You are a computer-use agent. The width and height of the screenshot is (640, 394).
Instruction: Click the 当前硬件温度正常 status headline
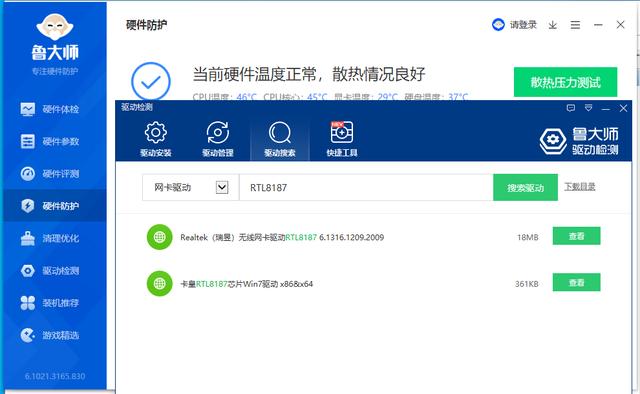309,74
